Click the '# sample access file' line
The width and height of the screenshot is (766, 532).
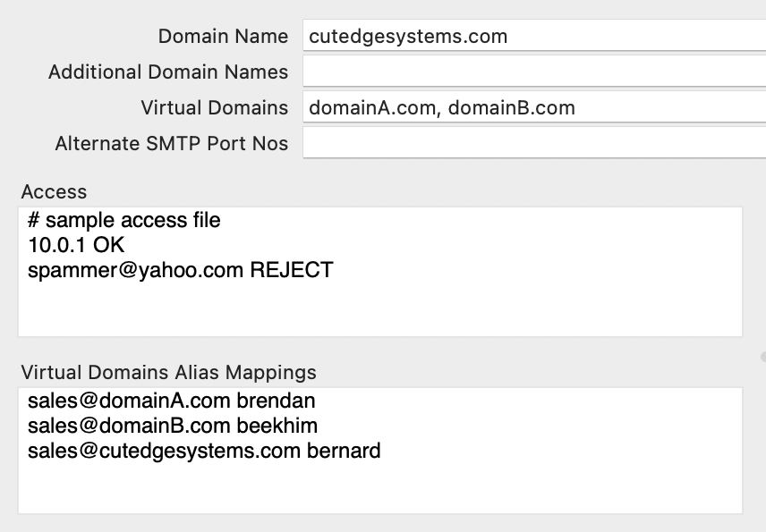(x=124, y=220)
